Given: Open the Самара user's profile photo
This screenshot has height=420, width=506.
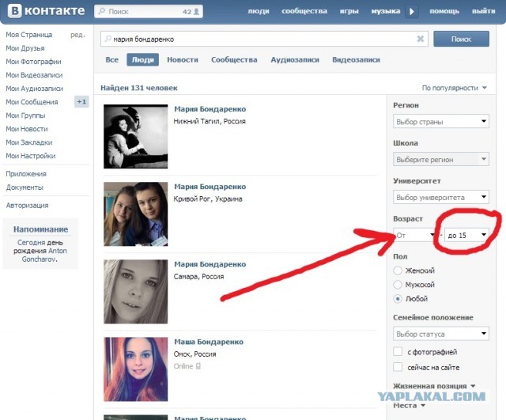Looking at the screenshot, I should tap(135, 291).
